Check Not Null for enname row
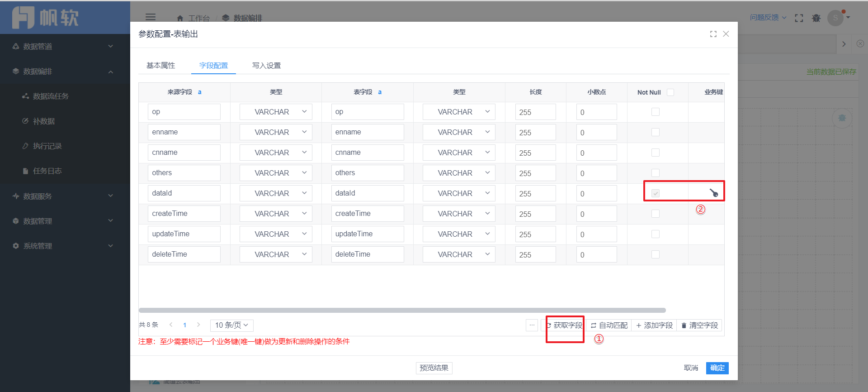The image size is (868, 392). tap(656, 132)
